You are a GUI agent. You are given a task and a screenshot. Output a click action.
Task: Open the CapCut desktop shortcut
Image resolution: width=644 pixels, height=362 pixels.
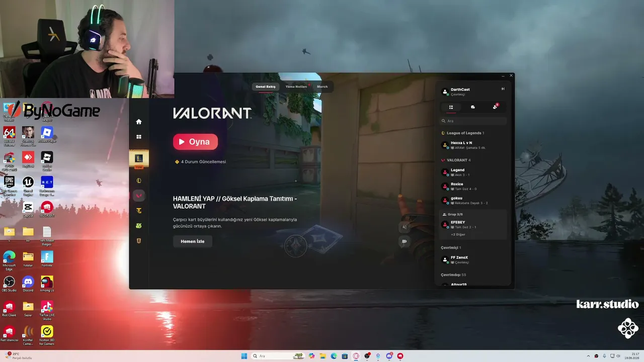coord(28,209)
